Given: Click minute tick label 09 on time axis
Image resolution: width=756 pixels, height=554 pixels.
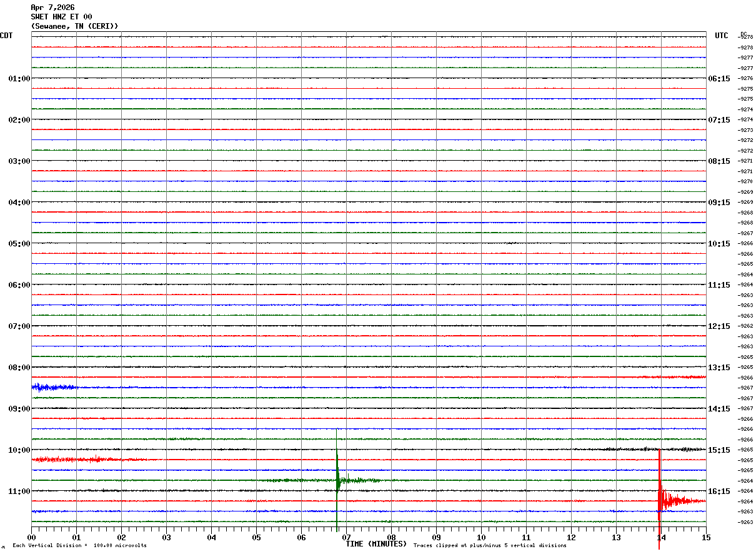Looking at the screenshot, I should tap(436, 537).
